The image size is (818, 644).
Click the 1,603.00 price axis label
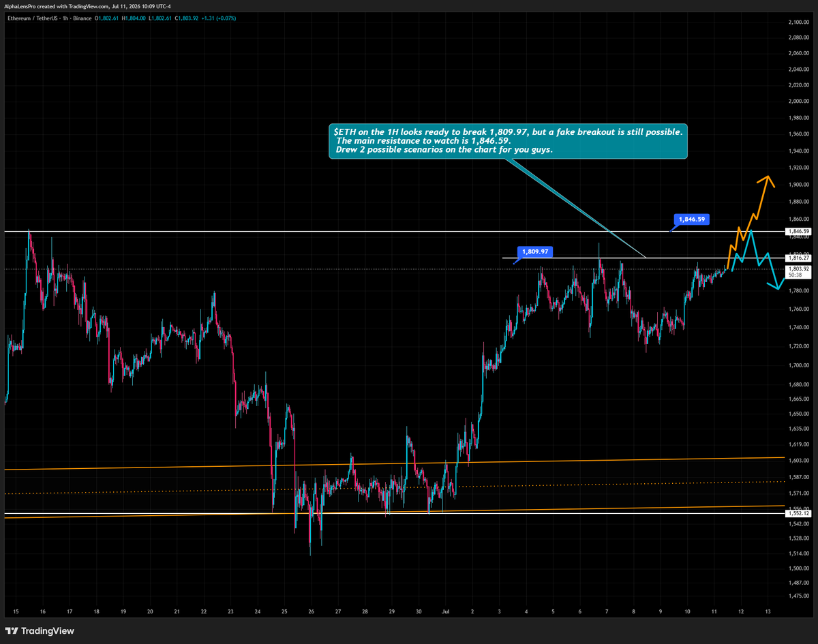(798, 461)
